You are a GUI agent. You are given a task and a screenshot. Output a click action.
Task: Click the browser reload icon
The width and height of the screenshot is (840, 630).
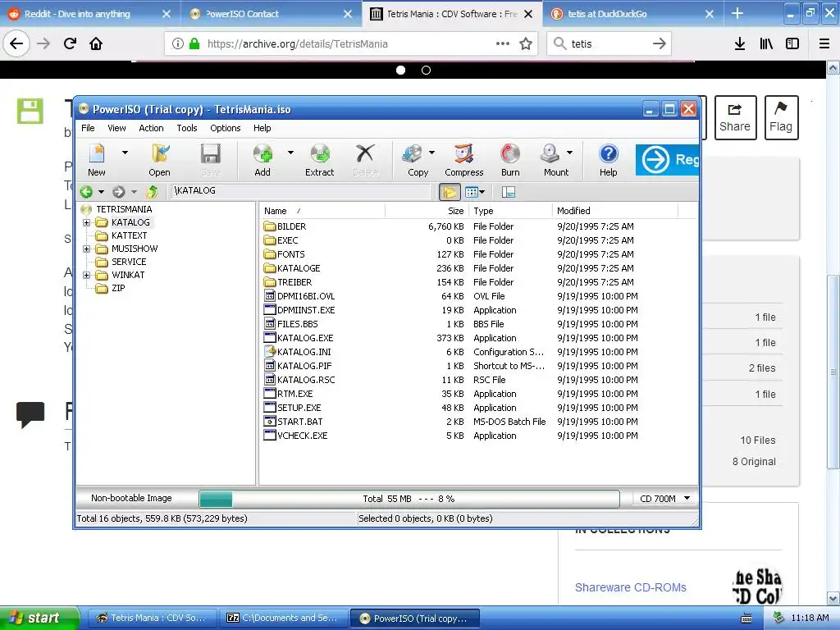70,43
